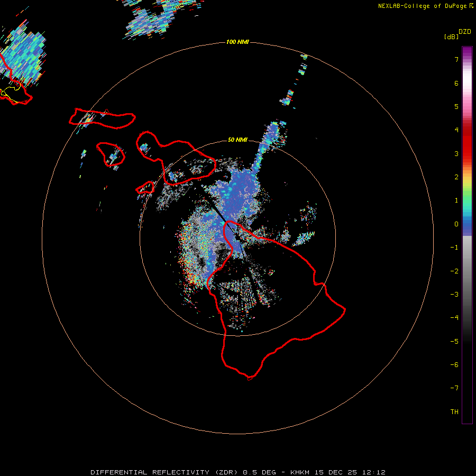
Task: Click the -4 value on the color scale
Action: [x=454, y=318]
